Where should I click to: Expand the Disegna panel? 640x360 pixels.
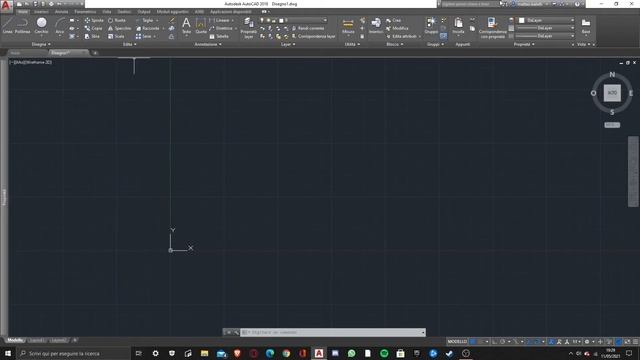[41, 44]
